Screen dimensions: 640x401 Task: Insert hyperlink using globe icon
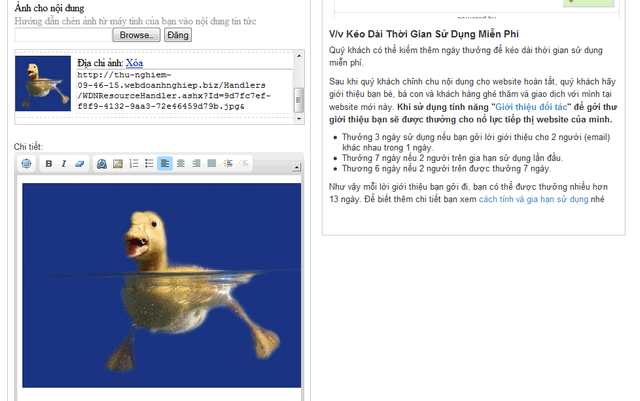pyautogui.click(x=102, y=164)
